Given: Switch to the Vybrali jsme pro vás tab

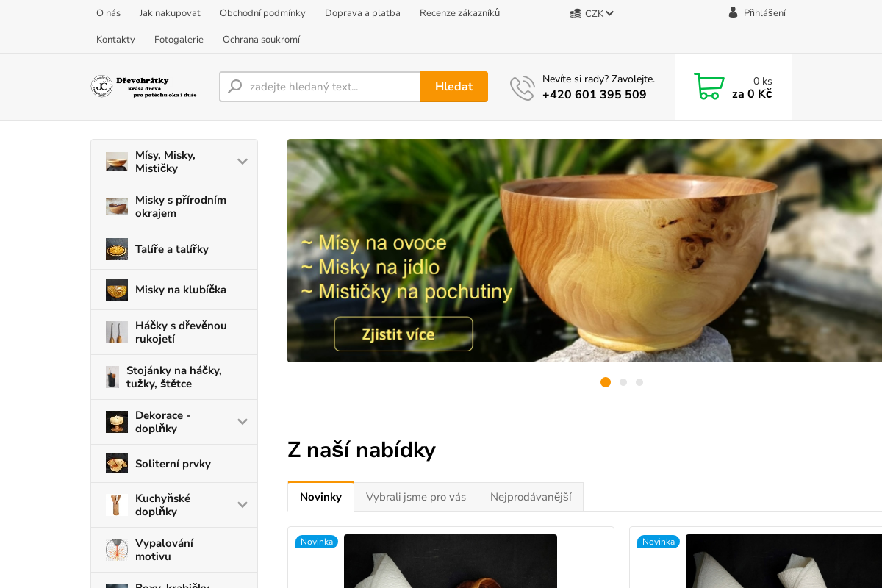Looking at the screenshot, I should click(416, 497).
